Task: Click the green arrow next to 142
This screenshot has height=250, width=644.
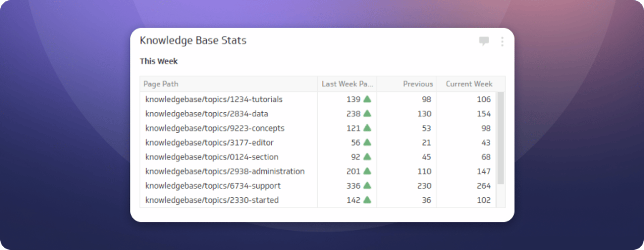Action: 367,200
